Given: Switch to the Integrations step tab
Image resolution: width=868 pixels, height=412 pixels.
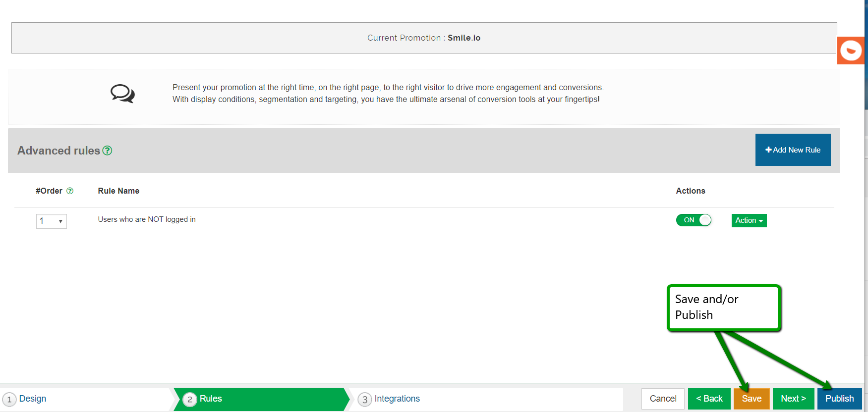Looking at the screenshot, I should point(397,399).
